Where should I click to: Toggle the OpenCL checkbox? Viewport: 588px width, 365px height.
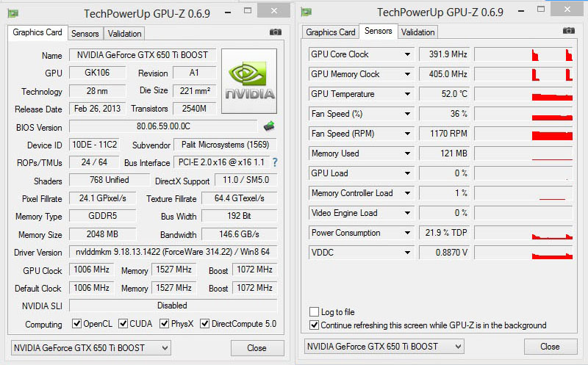(76, 324)
